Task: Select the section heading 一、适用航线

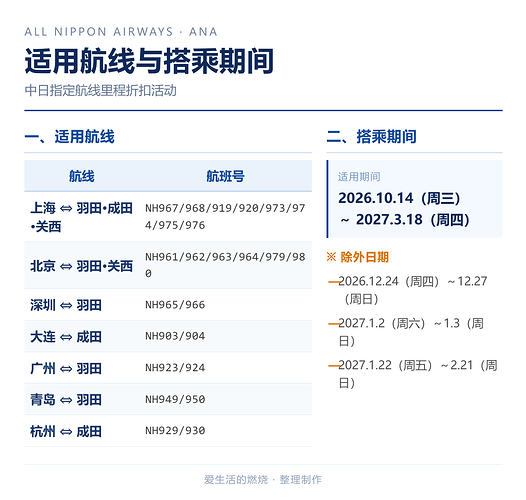Action: point(69,137)
